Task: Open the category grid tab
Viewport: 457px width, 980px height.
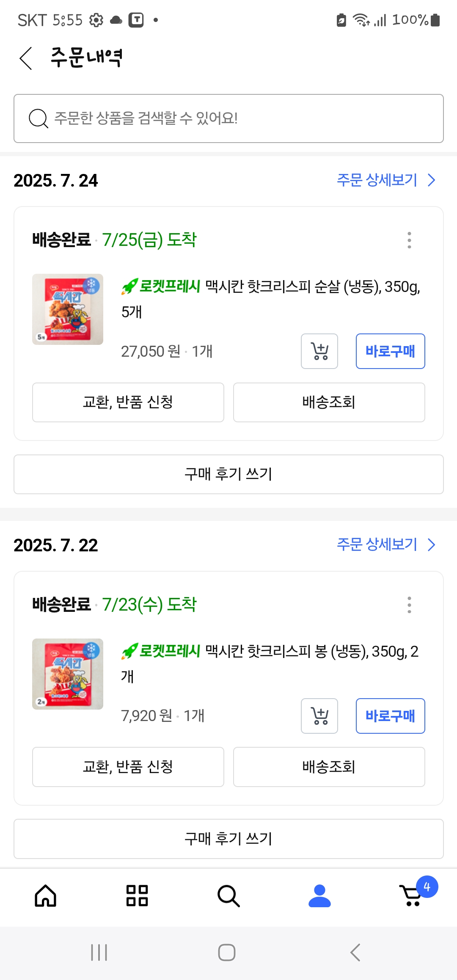Action: pos(137,896)
